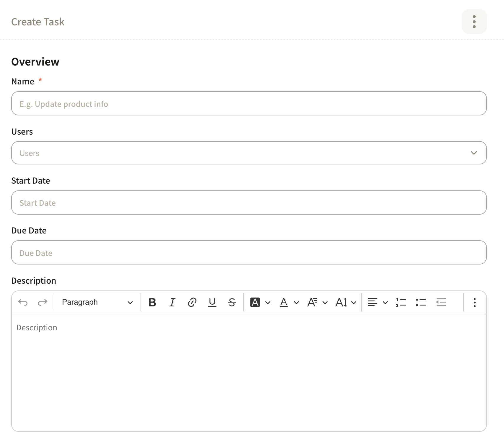Open the Create Task options menu
The width and height of the screenshot is (504, 441).
[474, 22]
